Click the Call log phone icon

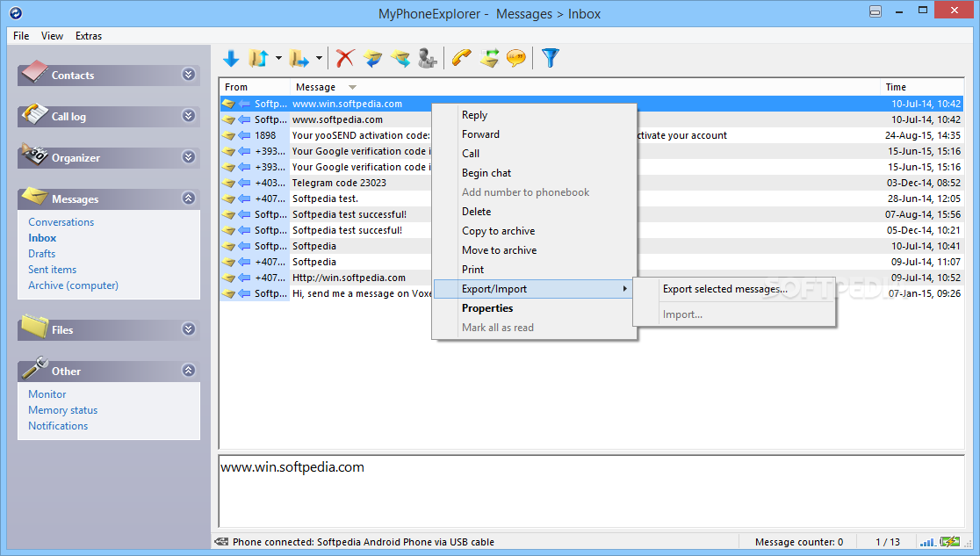click(x=34, y=114)
